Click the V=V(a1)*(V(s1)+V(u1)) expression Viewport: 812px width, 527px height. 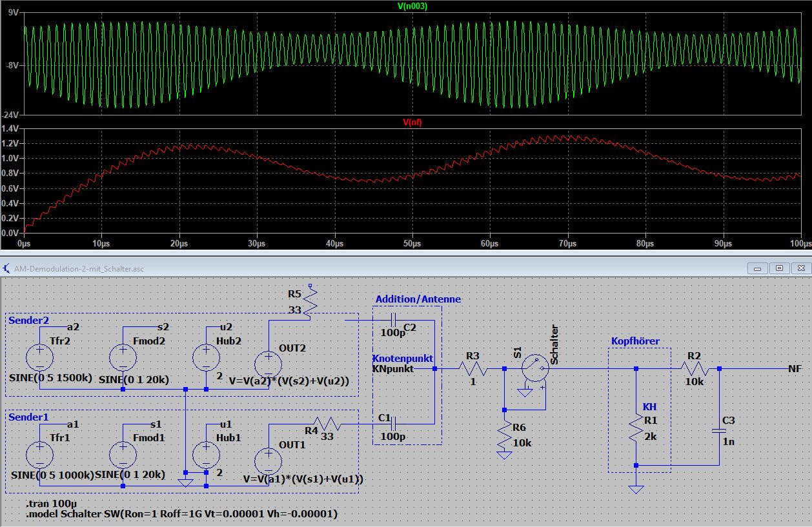[303, 479]
